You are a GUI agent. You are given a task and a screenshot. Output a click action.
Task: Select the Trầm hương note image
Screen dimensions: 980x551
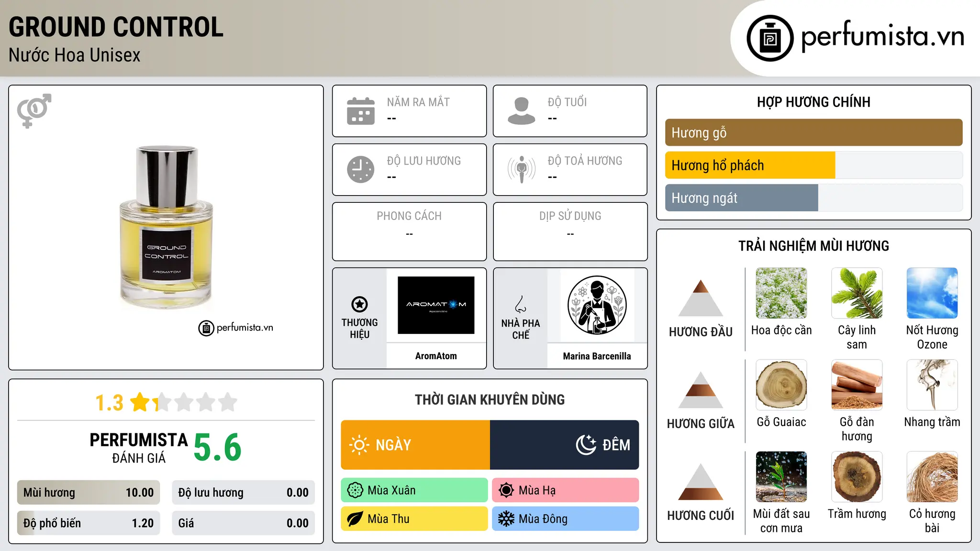tap(857, 477)
